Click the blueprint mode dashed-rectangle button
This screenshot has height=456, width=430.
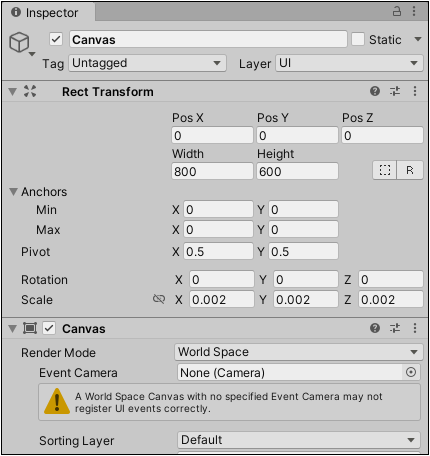(x=385, y=170)
